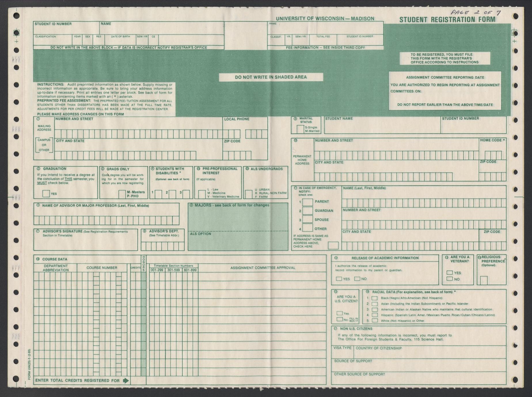Screen dimensions: 532x397
Task: Check NO under Are You a Veteran
Action: pyautogui.click(x=450, y=279)
